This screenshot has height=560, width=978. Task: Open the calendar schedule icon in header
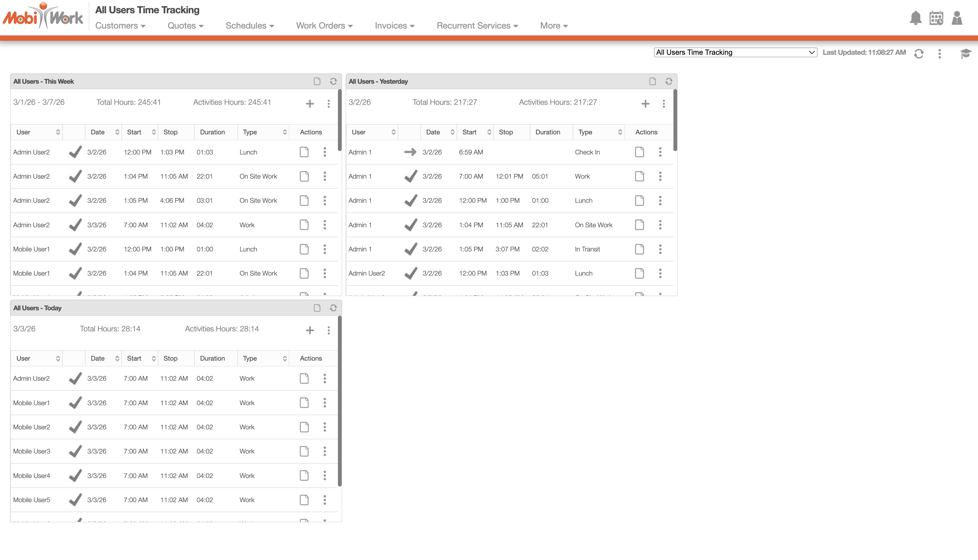point(936,18)
